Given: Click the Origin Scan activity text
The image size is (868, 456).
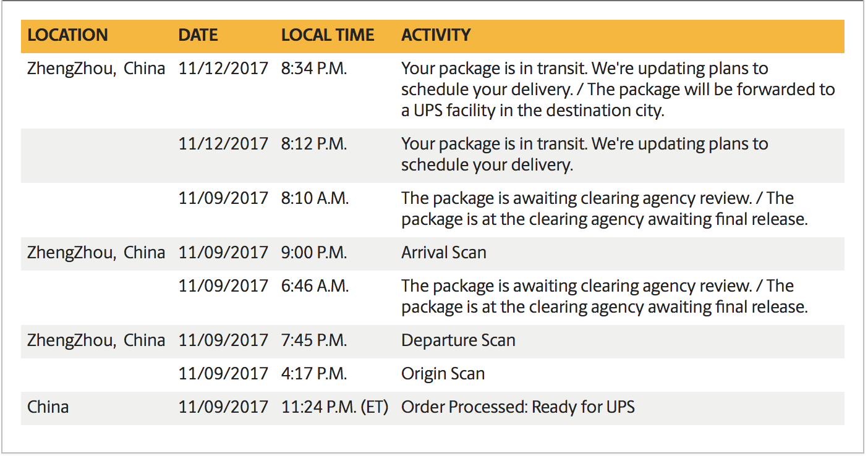Looking at the screenshot, I should pos(443,374).
